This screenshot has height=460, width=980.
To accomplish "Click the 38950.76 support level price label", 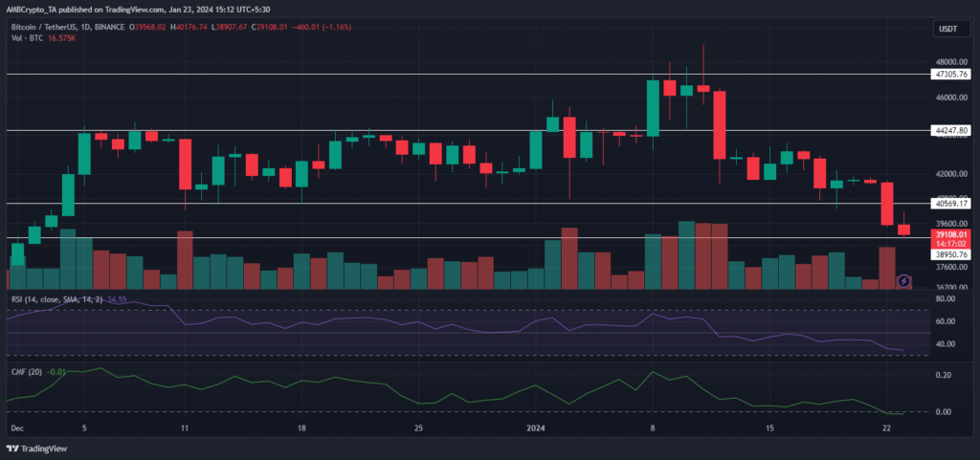I will tap(952, 254).
